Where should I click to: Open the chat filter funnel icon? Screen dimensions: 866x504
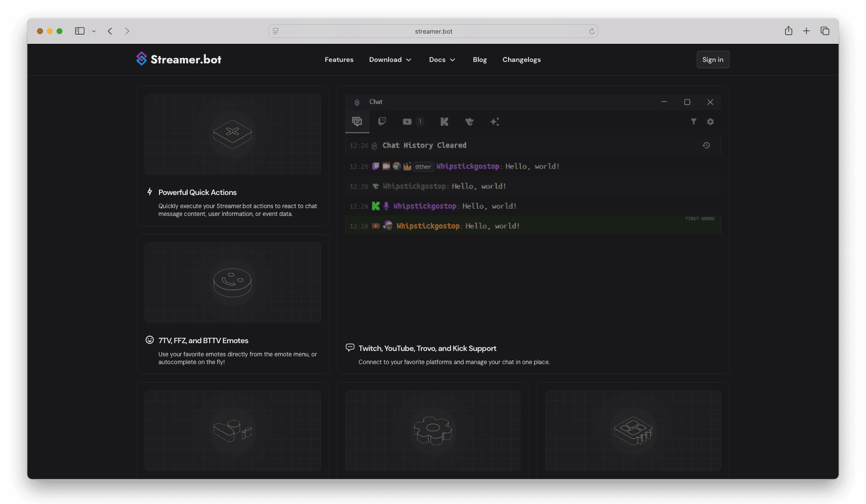(x=693, y=122)
